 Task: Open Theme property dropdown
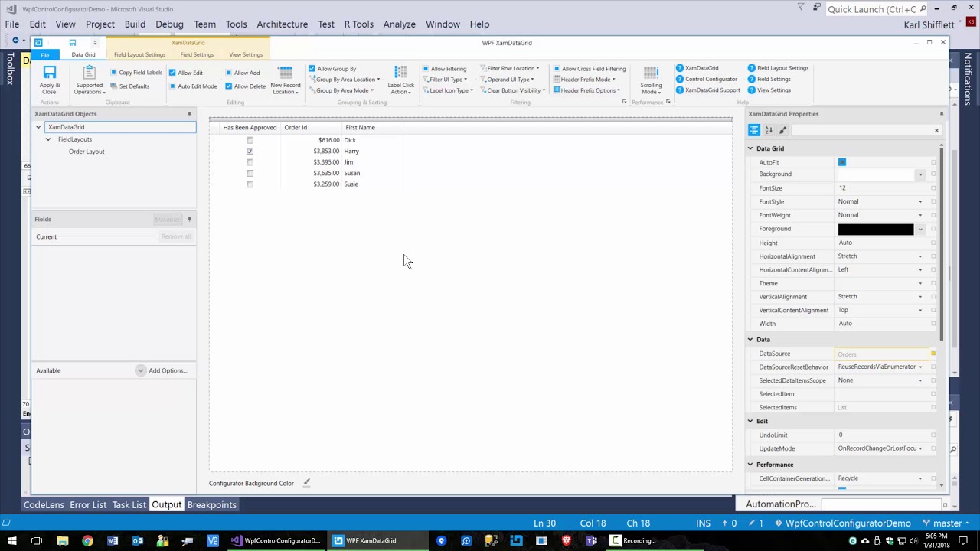(x=920, y=283)
